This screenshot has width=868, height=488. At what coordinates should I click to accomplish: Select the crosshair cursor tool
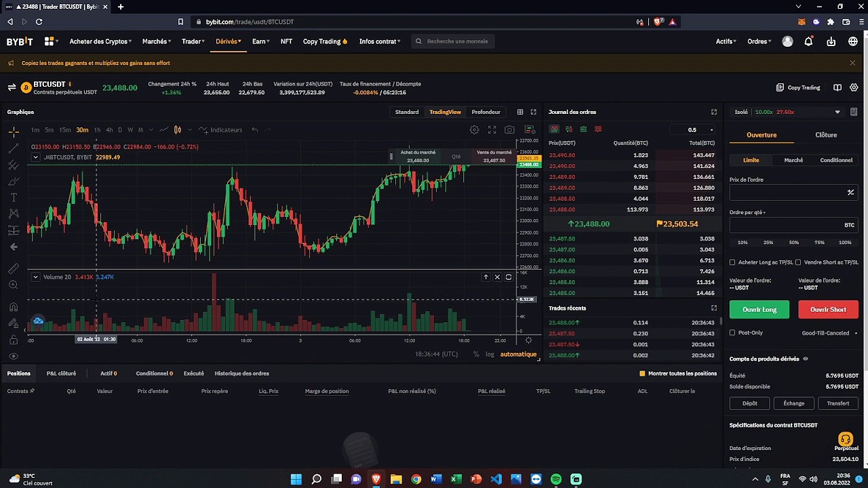coord(14,132)
